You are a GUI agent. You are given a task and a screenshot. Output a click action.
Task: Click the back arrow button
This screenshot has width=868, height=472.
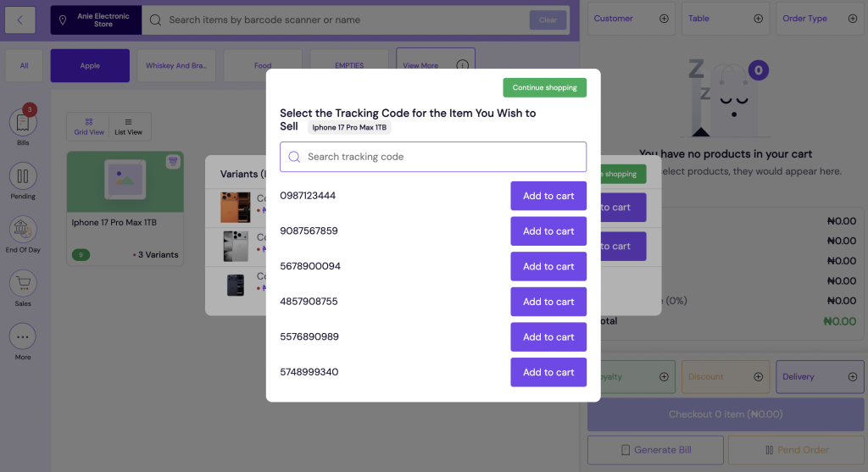click(20, 19)
